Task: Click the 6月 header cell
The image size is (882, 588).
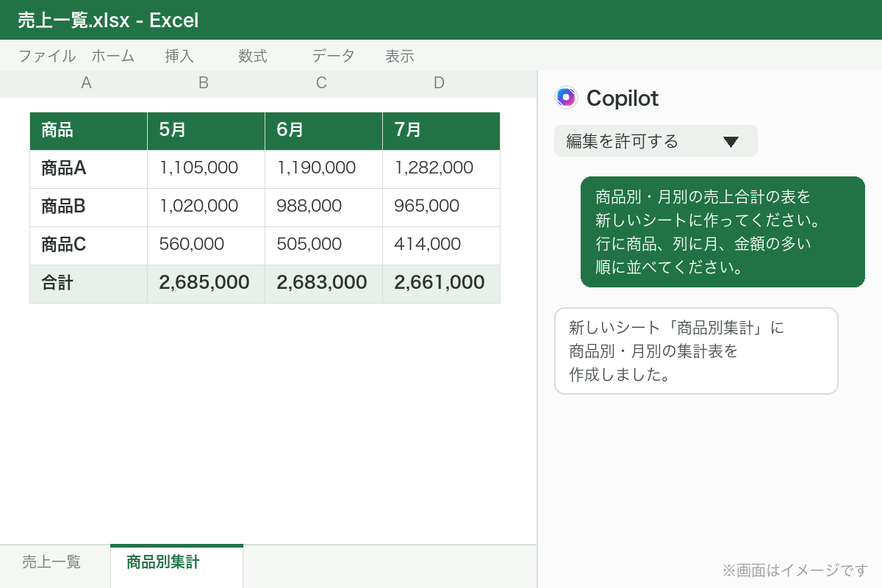Action: (323, 131)
